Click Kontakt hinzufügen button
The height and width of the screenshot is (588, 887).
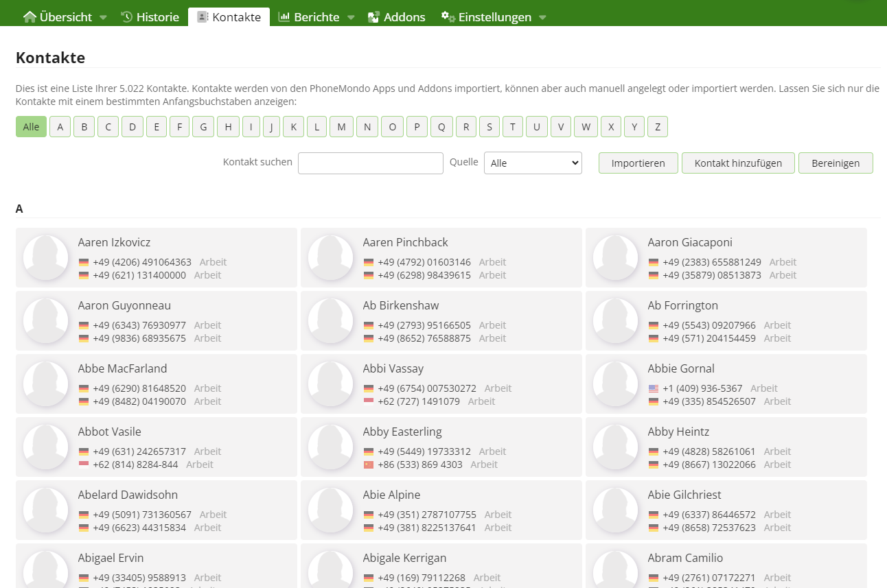pyautogui.click(x=738, y=163)
